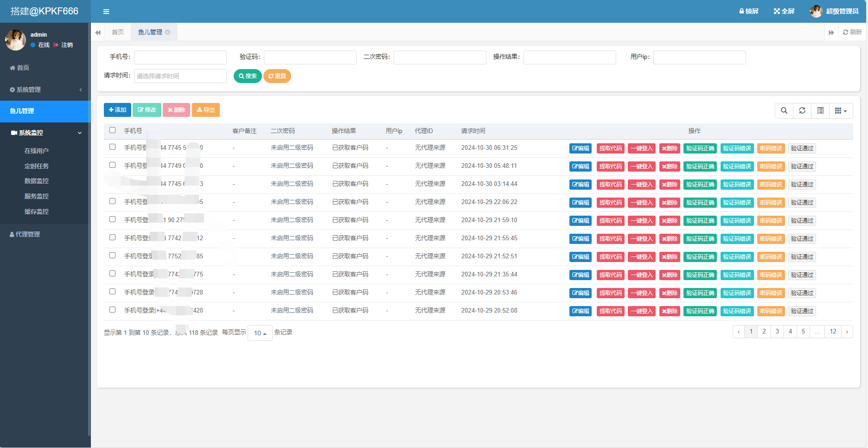Click the 请求时间 date input field
Viewport: 868px width, 448px height.
180,76
